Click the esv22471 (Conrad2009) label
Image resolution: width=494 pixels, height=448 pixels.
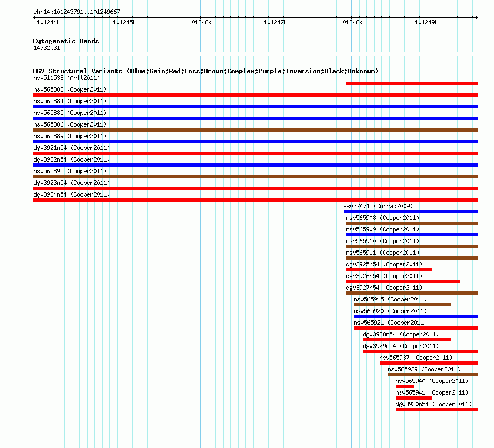pos(378,206)
